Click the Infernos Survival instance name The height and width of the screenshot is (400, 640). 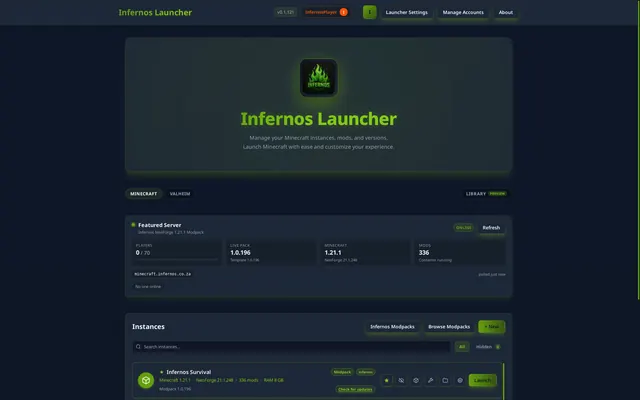pos(189,372)
